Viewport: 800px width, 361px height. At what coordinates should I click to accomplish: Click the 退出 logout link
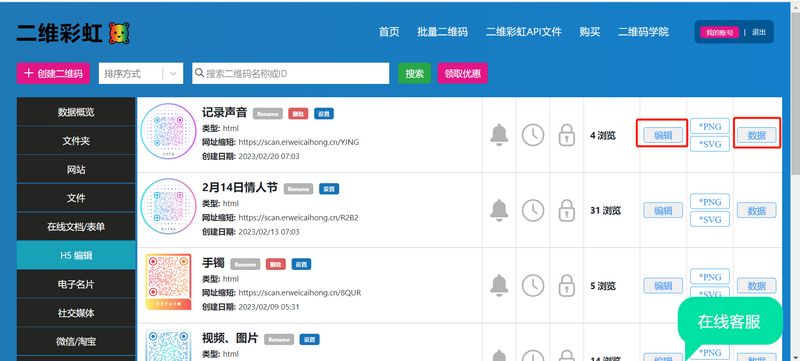(x=759, y=32)
